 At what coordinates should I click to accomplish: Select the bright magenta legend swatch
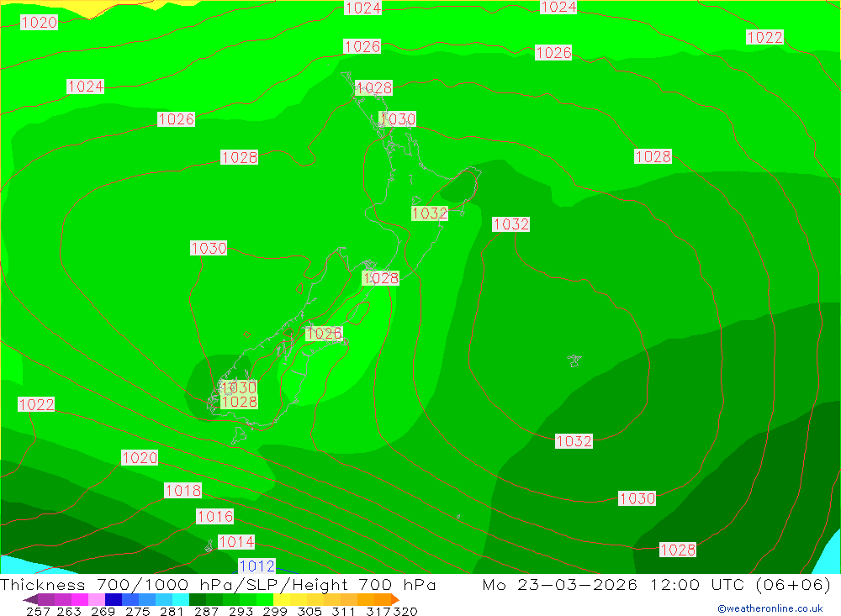click(x=79, y=599)
